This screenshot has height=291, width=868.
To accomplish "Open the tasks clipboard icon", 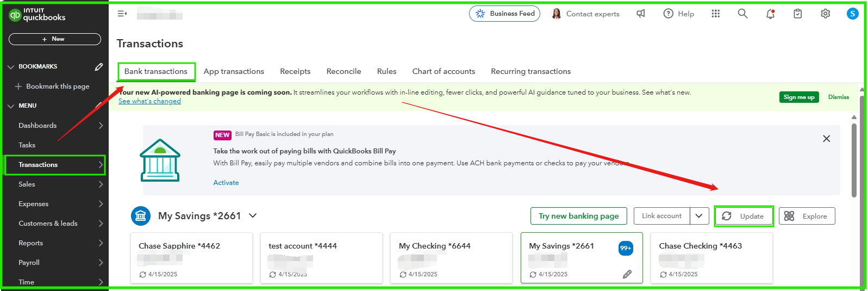I will 797,14.
